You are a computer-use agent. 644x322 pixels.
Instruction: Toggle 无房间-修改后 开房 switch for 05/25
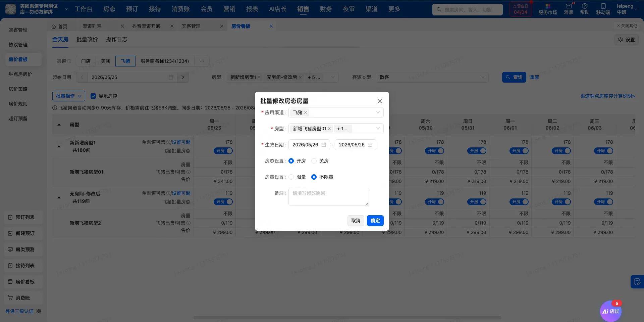coord(223,202)
